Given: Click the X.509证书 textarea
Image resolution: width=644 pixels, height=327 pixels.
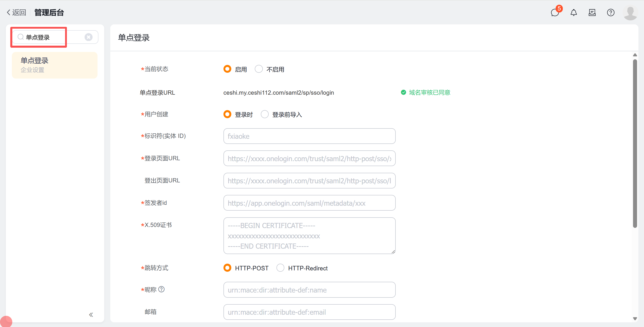Looking at the screenshot, I should click(x=309, y=235).
